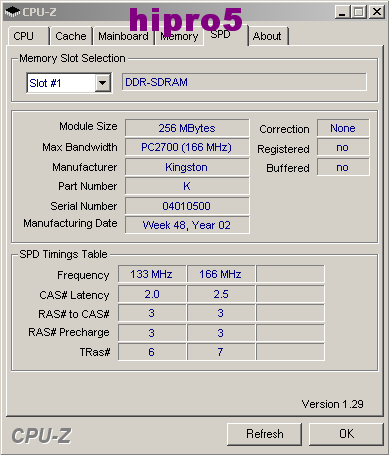This screenshot has width=389, height=455.
Task: Open the Slot #1 dropdown arrow
Action: pos(103,82)
